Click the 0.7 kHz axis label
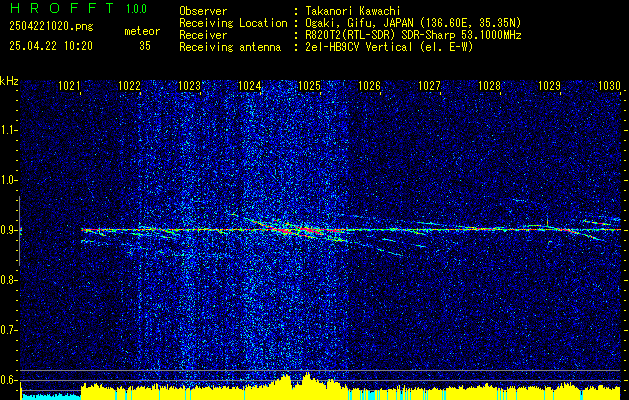Screen dimensions: 629x400 (x=7, y=330)
